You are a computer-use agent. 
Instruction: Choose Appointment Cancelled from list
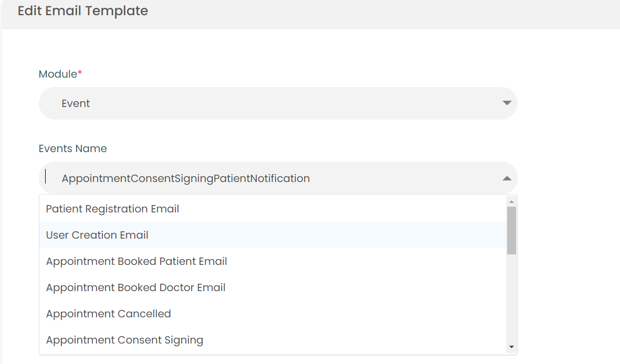click(108, 314)
